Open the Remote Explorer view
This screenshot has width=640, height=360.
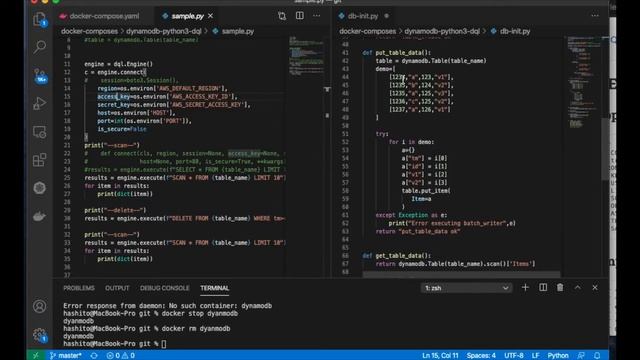click(40, 132)
